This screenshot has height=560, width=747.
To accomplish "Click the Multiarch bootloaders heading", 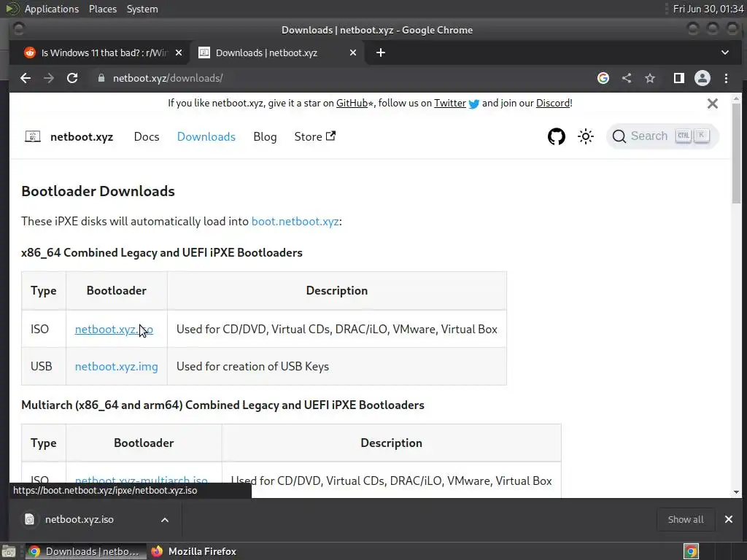I will [x=223, y=405].
